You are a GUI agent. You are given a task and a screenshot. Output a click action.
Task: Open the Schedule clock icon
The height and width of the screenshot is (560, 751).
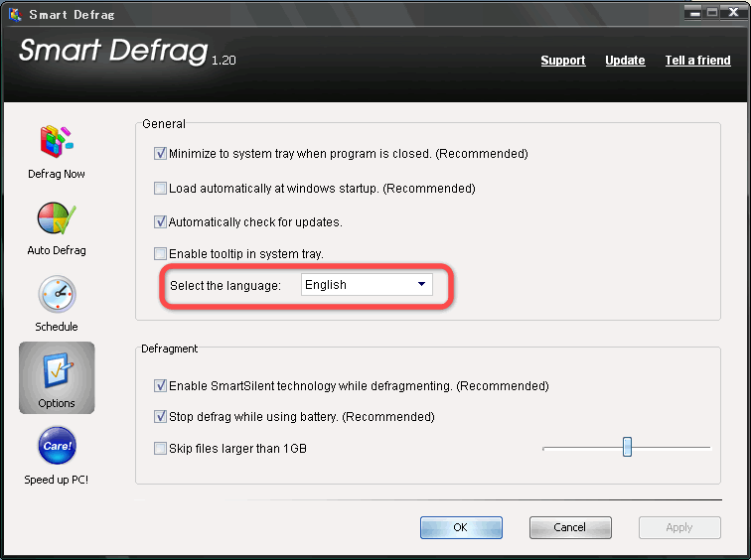coord(57,294)
